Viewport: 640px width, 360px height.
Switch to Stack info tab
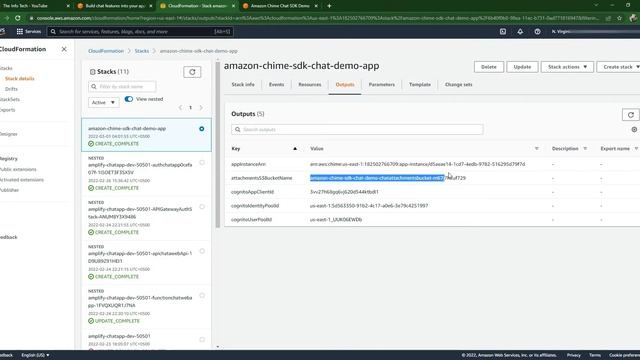[x=243, y=84]
